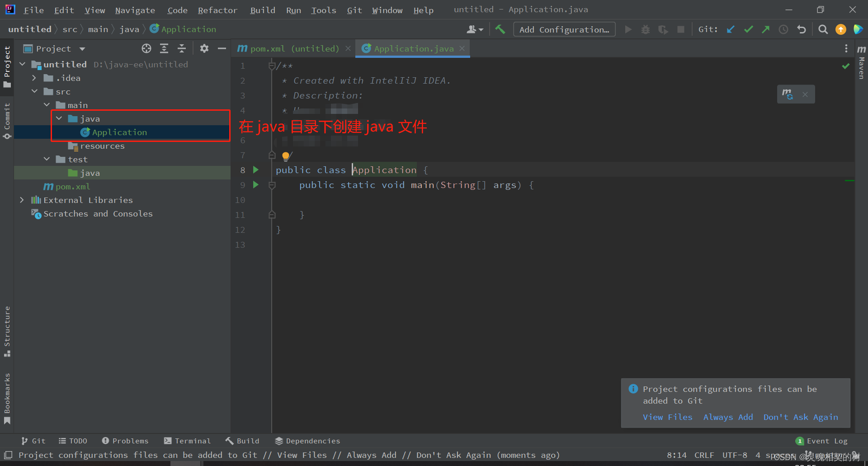Collapse the main folder
The image size is (868, 466).
point(47,105)
